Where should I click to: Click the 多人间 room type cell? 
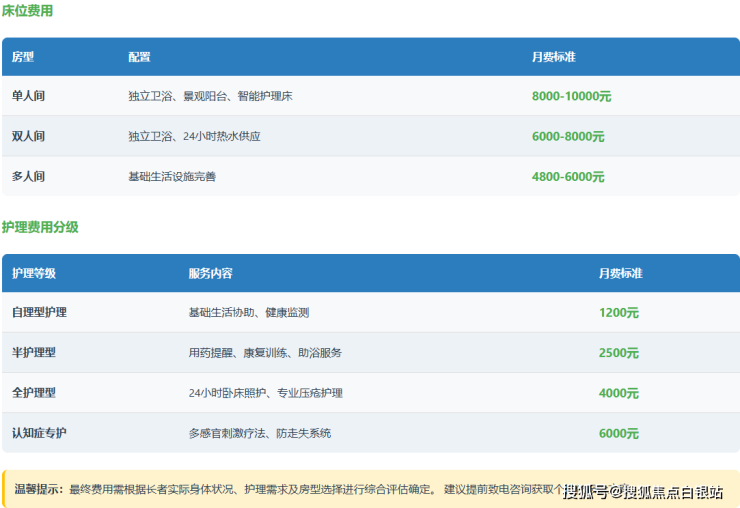click(x=28, y=176)
